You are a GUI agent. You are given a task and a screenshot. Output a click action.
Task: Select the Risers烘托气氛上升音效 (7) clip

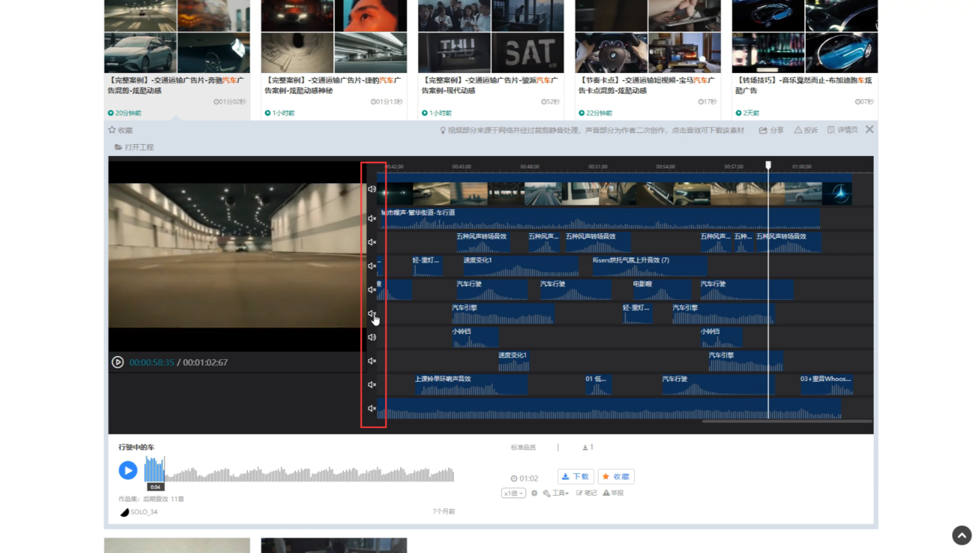[x=649, y=266]
